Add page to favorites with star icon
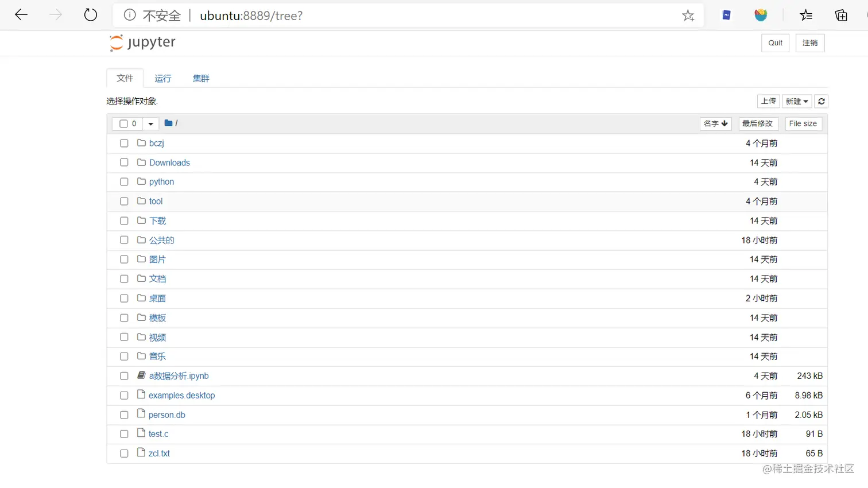868x488 pixels. [688, 16]
